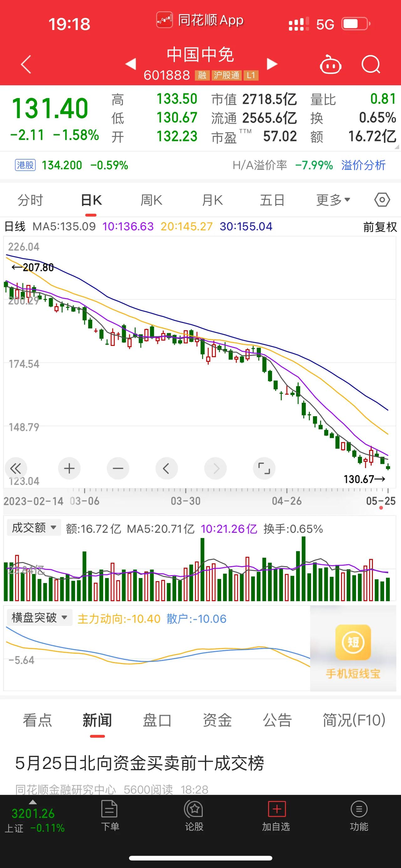This screenshot has height=868, width=401.
Task: Open the 溢价分析 link
Action: pos(363,165)
